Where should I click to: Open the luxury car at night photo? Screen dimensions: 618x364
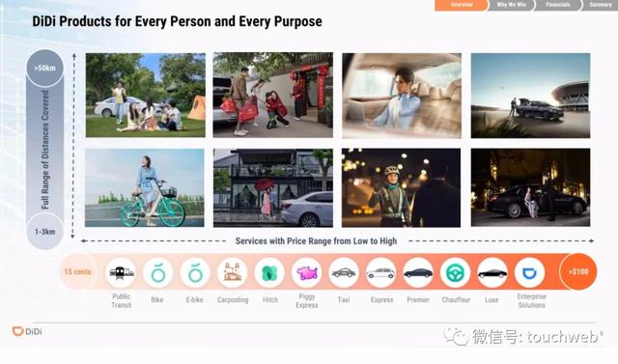pos(530,187)
